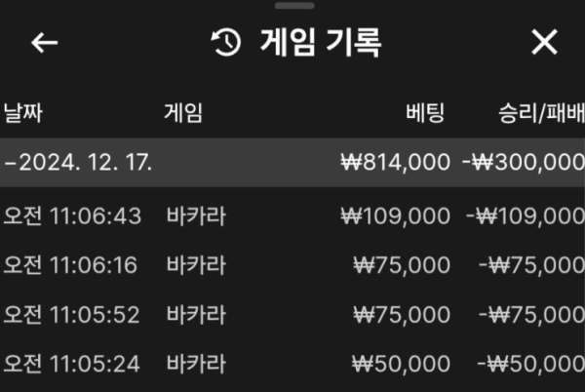Open the 오전 11:06:43 바카라 record
This screenshot has width=585, height=392.
pos(292,216)
